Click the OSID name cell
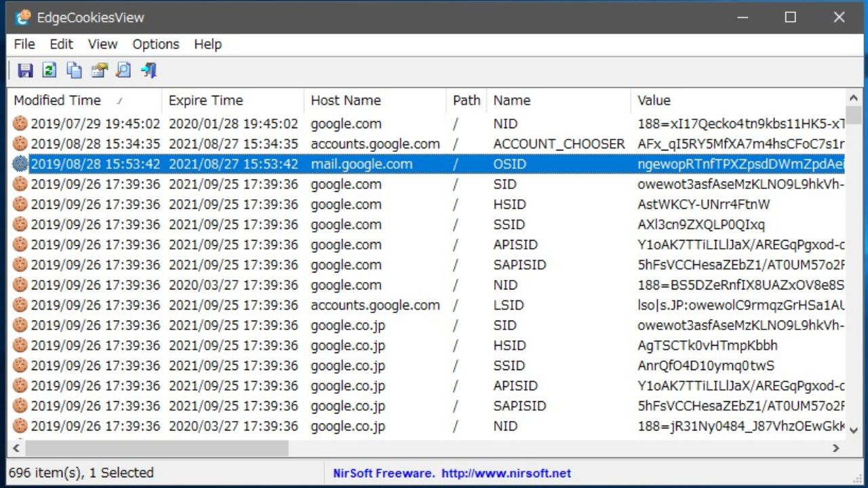 coord(510,164)
